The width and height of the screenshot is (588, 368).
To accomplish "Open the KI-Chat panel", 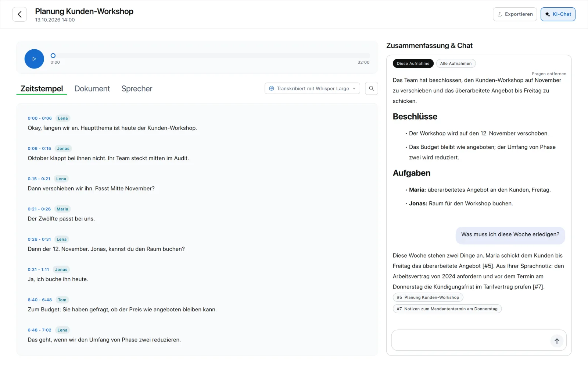I will (558, 14).
